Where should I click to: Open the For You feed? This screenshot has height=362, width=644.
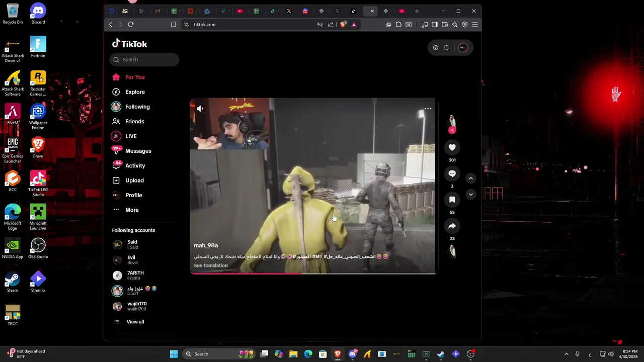point(129,77)
